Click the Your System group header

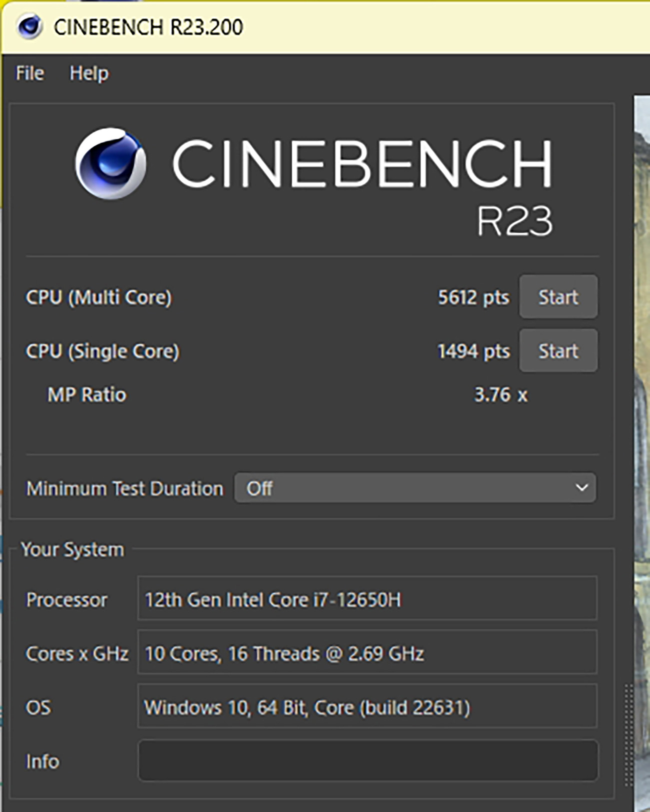73,550
